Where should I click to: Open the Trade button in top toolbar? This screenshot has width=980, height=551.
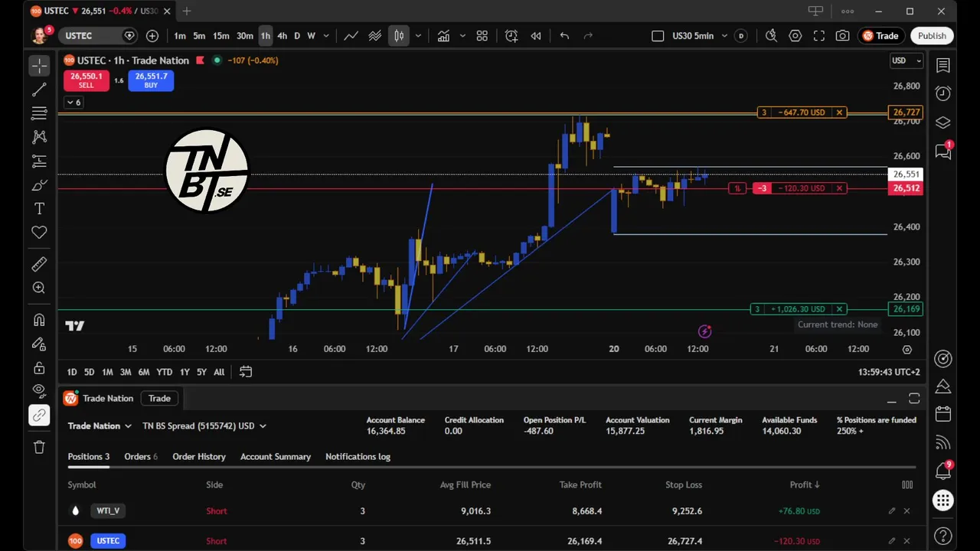pos(880,36)
